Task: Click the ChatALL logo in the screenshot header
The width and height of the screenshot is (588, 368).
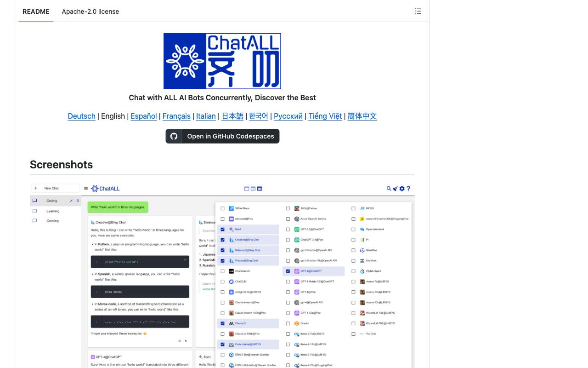Action: [106, 189]
